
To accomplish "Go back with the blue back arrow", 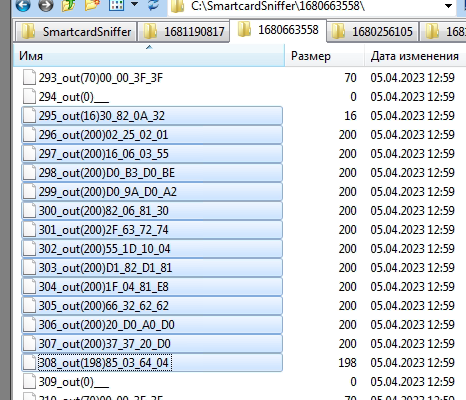I will click(x=23, y=5).
